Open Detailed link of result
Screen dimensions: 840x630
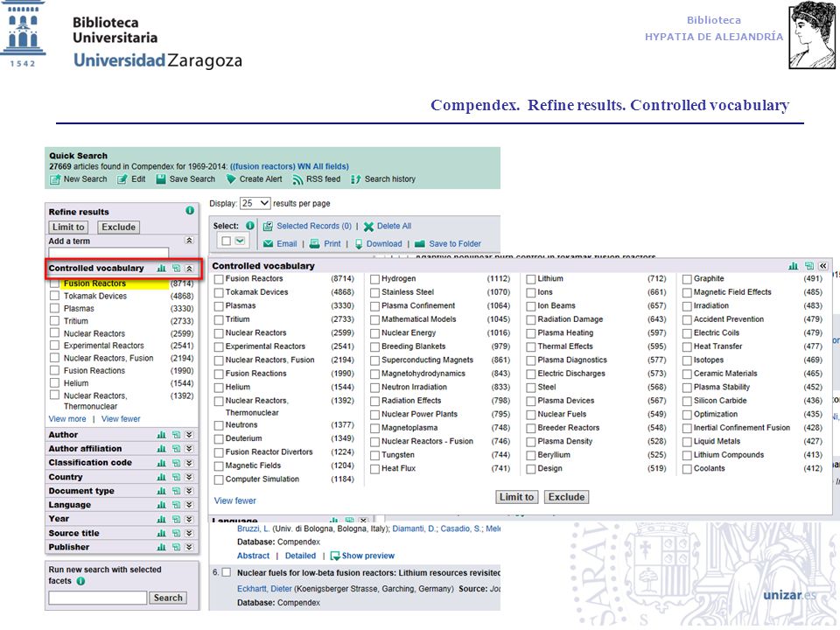coord(300,556)
